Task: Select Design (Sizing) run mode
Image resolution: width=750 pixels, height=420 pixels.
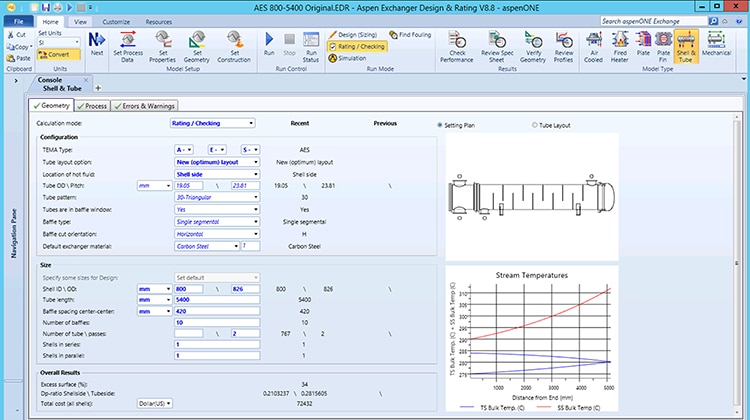Action: tap(353, 35)
